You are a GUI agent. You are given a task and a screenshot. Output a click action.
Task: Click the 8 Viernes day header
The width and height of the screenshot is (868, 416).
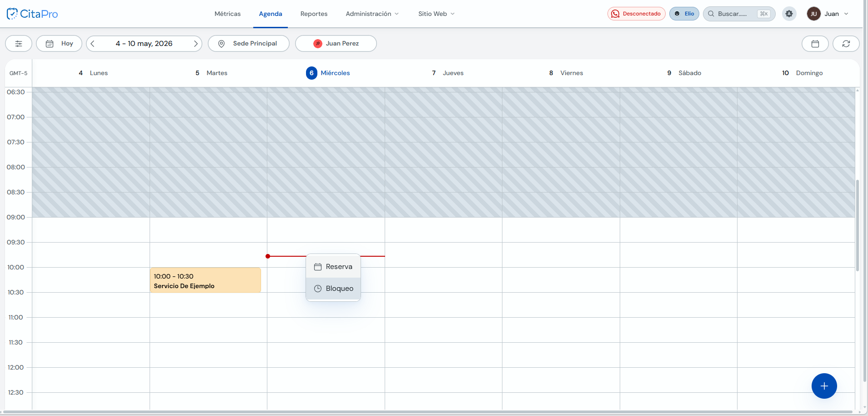566,73
